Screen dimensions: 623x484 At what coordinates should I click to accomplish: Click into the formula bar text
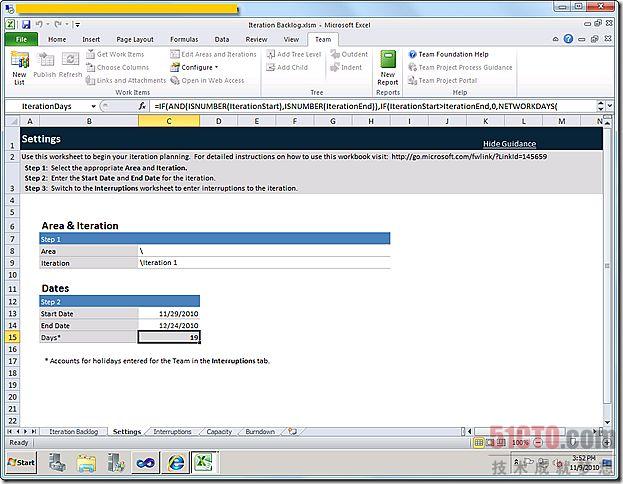coord(373,106)
